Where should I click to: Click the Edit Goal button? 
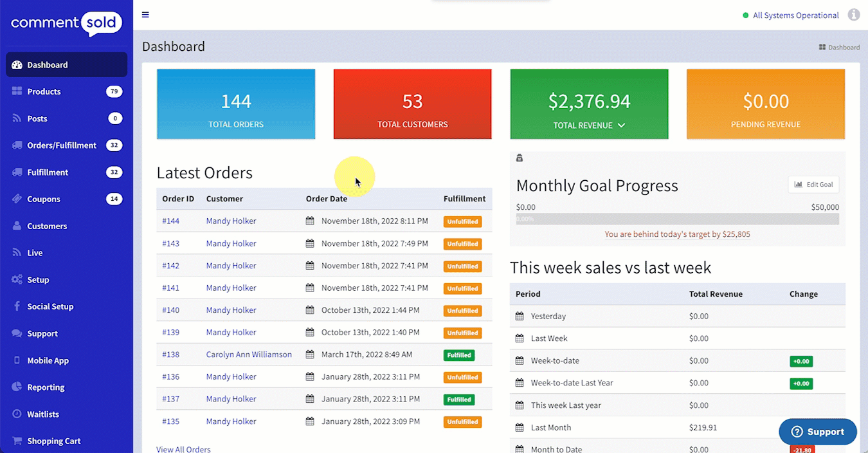(x=813, y=185)
